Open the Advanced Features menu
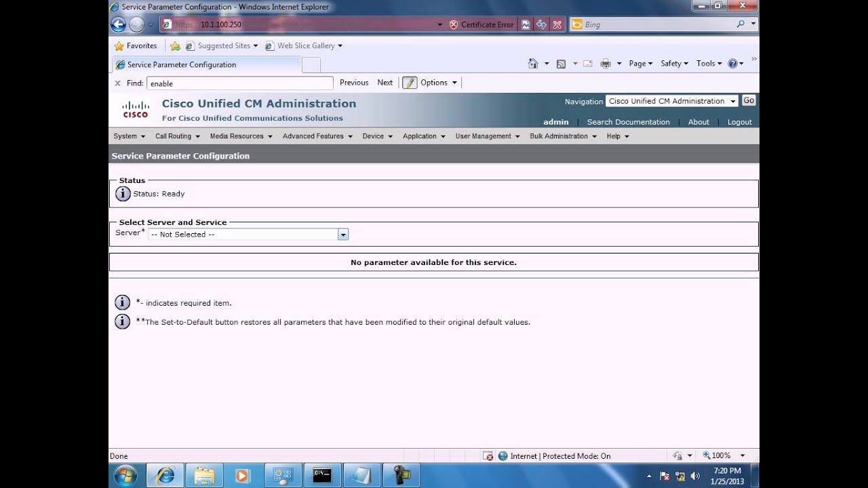Viewport: 868px width, 488px height. 317,136
